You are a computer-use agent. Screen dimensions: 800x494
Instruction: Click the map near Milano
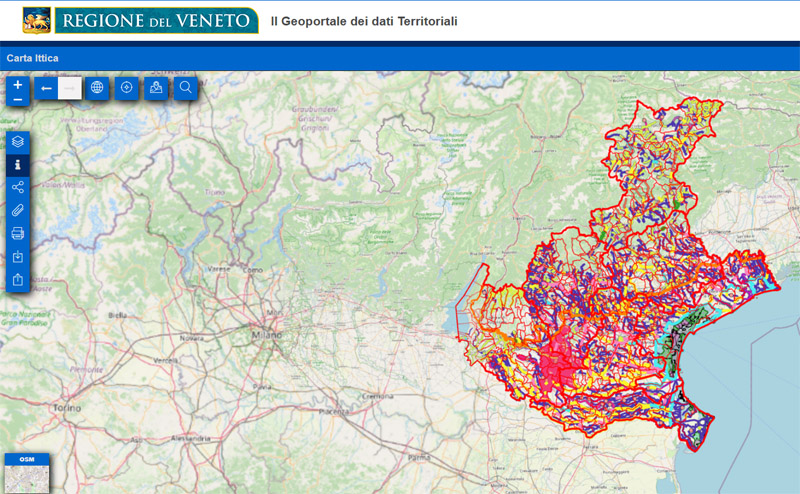click(x=267, y=335)
